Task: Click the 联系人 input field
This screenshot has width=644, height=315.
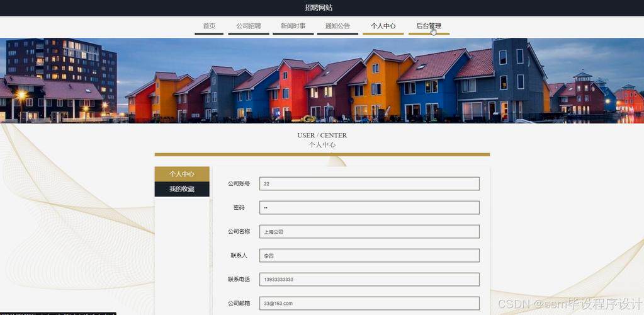Action: 370,255
